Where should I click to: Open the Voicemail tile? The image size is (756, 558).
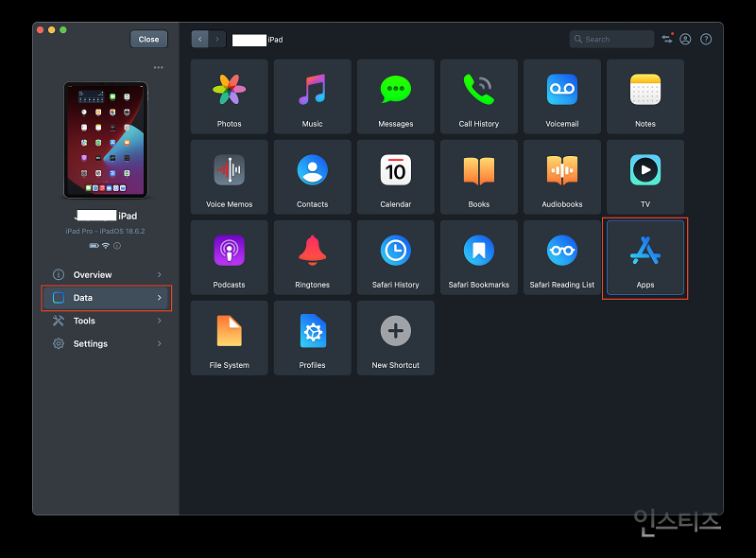coord(562,96)
